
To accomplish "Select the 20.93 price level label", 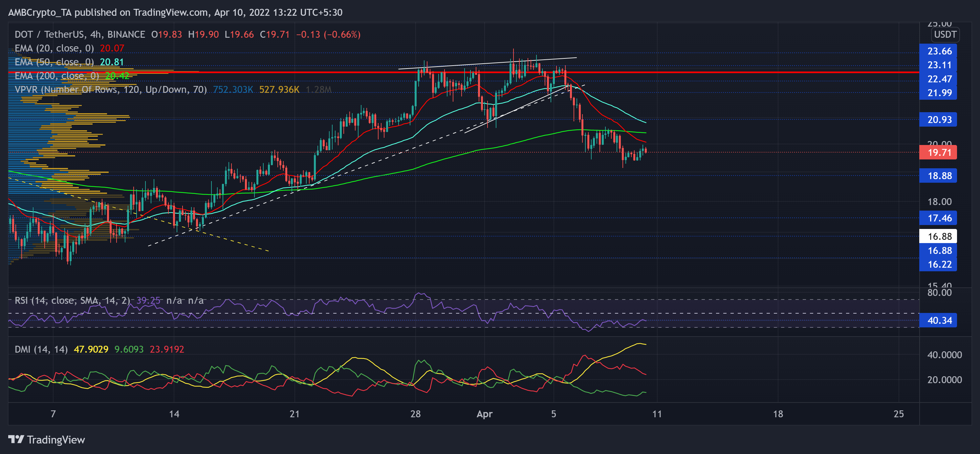I will pos(938,120).
